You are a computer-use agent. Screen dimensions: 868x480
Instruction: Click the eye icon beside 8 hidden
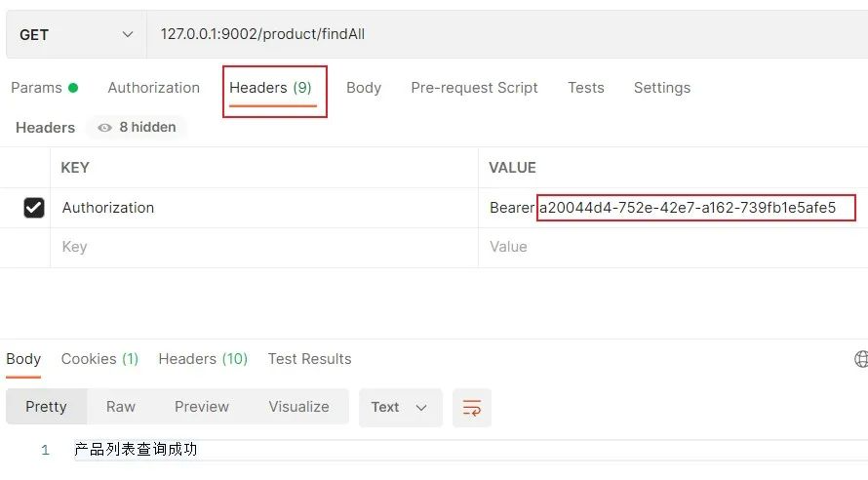(x=104, y=128)
